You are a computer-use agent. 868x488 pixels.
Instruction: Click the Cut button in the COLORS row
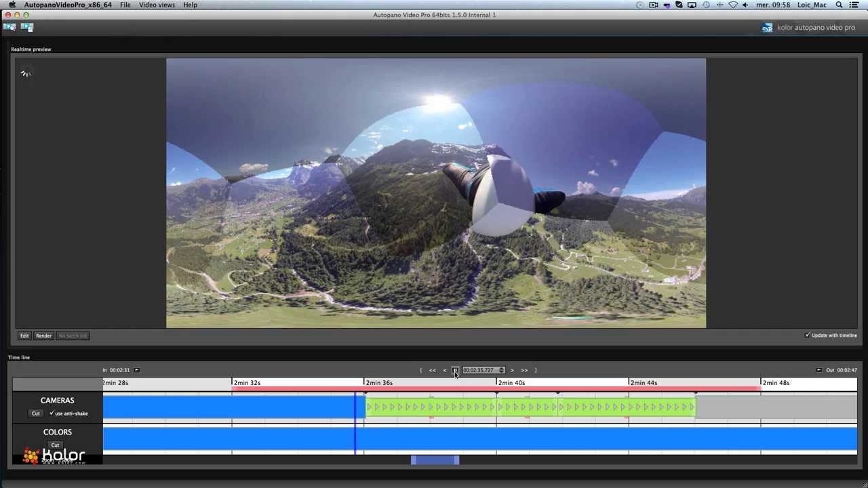pos(55,445)
